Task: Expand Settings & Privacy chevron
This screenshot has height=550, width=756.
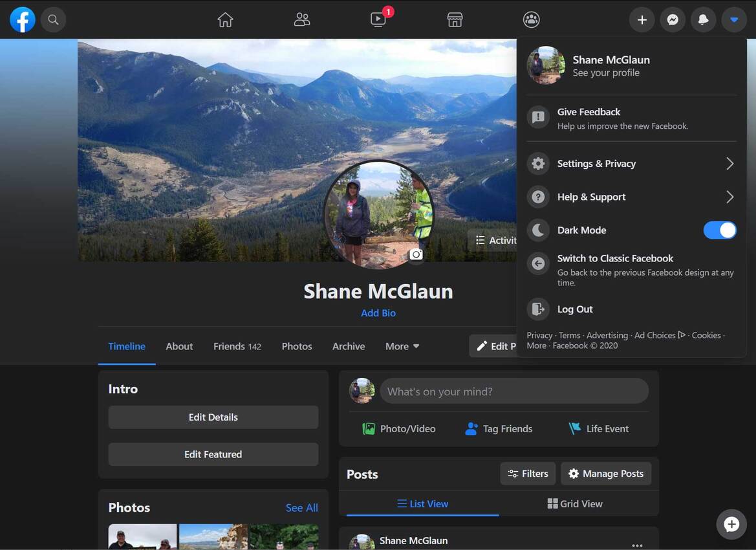Action: (730, 164)
